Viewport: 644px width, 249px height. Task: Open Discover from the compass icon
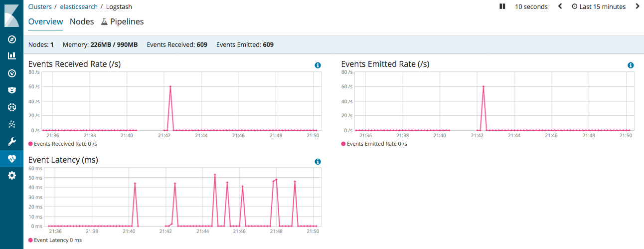[x=12, y=39]
